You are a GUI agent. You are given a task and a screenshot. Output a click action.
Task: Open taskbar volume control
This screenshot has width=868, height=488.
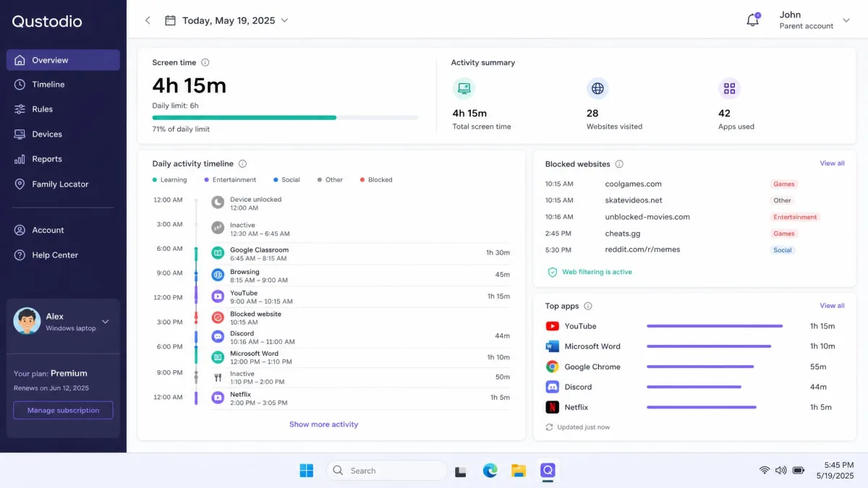[x=780, y=471]
